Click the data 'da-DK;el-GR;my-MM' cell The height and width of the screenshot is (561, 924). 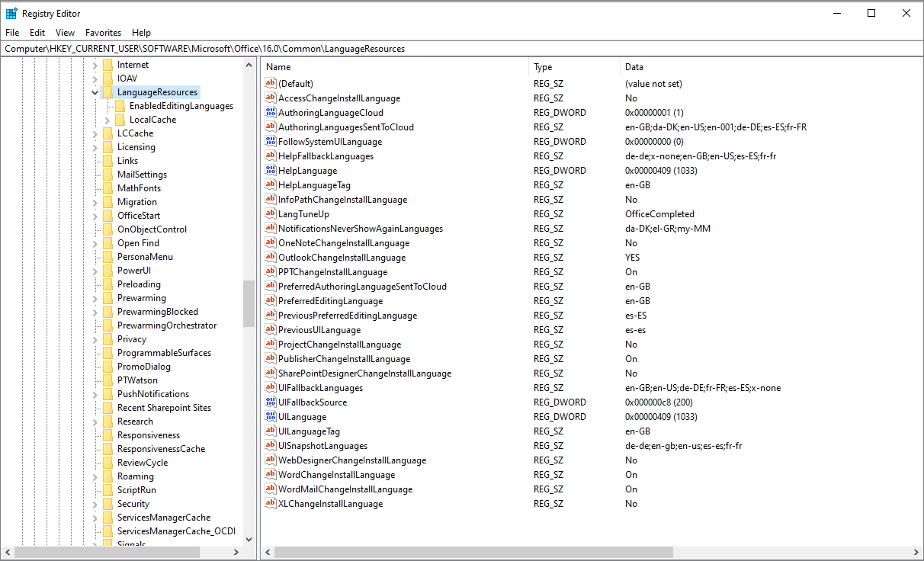668,228
